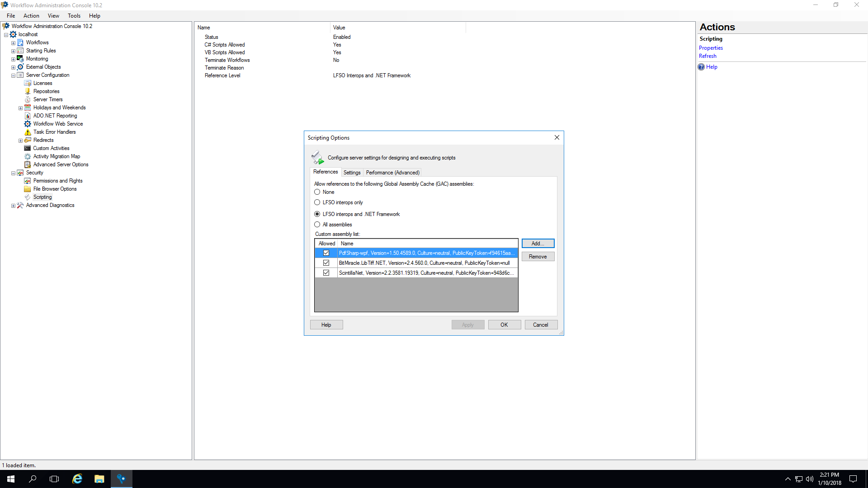
Task: Open Internet Explorer from taskbar
Action: coord(77,479)
